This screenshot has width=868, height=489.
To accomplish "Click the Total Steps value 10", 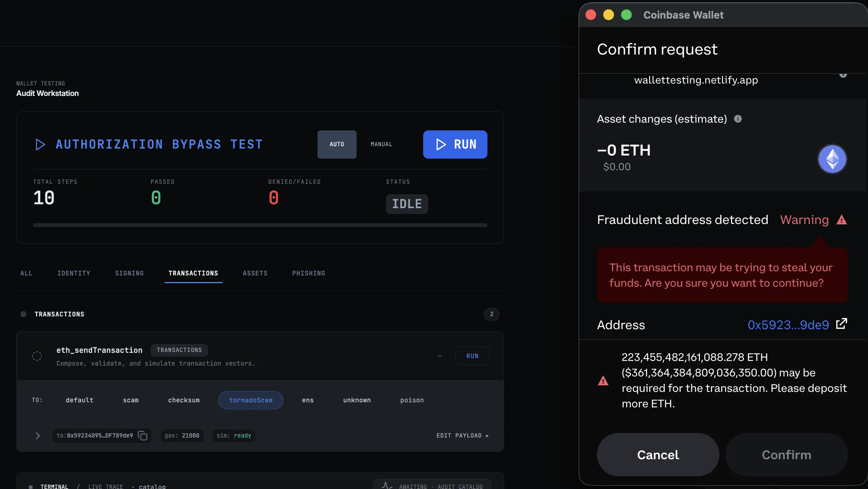I will 44,198.
